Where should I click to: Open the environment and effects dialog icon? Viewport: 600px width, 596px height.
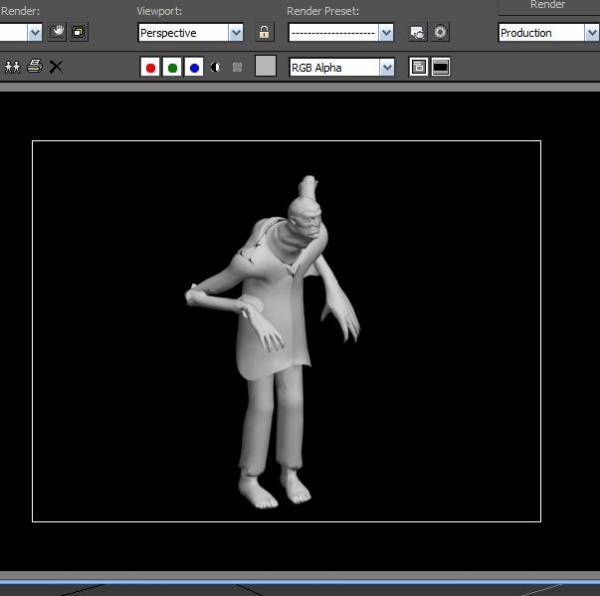(x=440, y=32)
